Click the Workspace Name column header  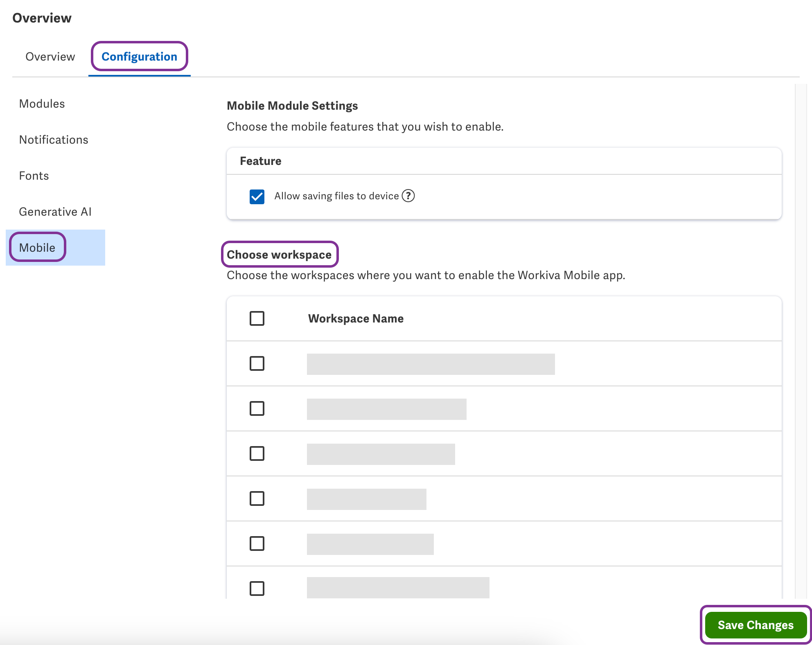tap(355, 318)
